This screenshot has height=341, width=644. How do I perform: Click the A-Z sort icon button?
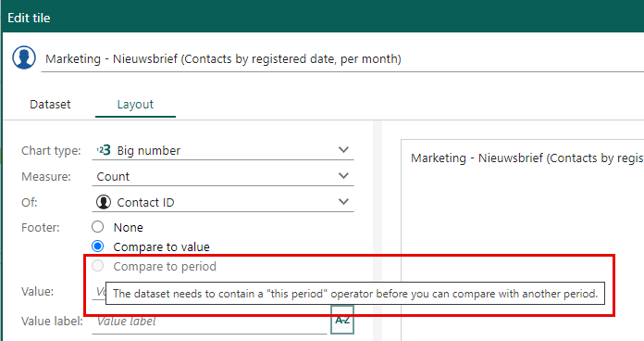coord(342,320)
